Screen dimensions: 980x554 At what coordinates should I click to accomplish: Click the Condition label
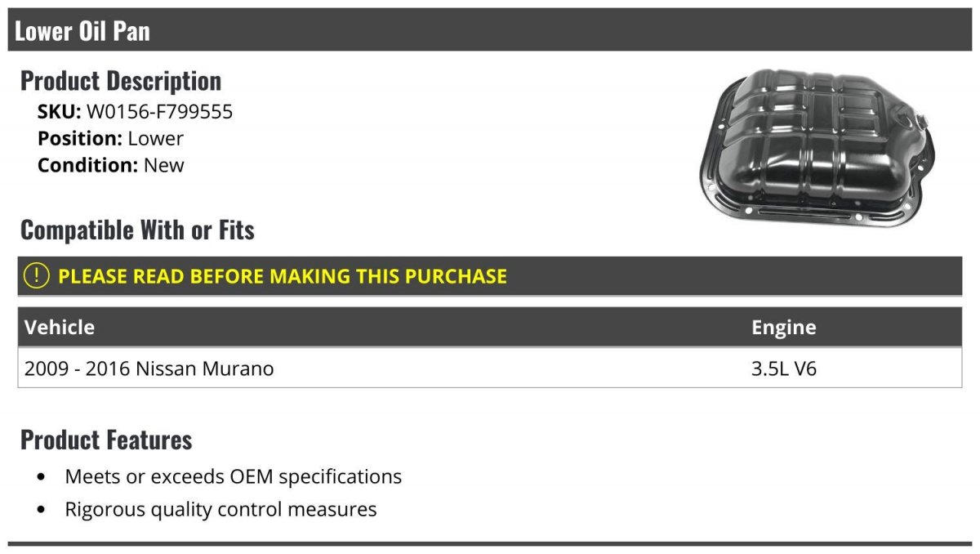tap(88, 165)
